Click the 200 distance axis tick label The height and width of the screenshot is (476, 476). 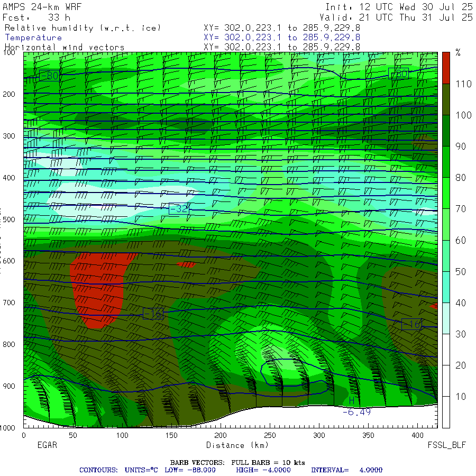[x=221, y=435]
